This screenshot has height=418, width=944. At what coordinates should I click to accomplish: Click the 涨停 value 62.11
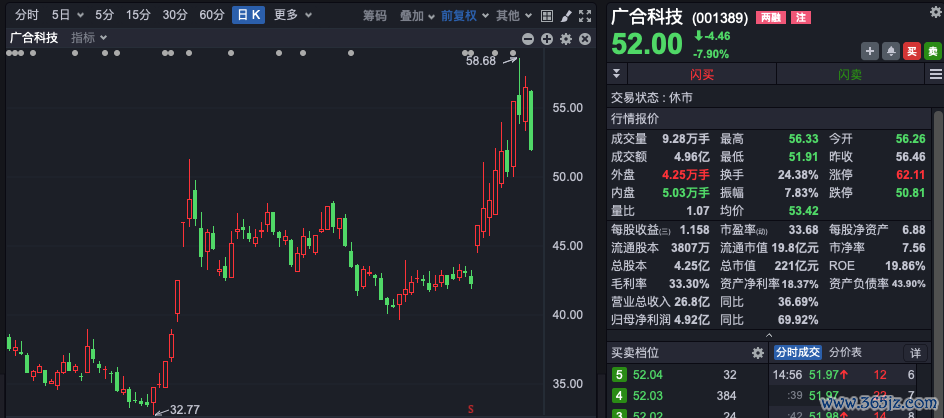click(910, 175)
